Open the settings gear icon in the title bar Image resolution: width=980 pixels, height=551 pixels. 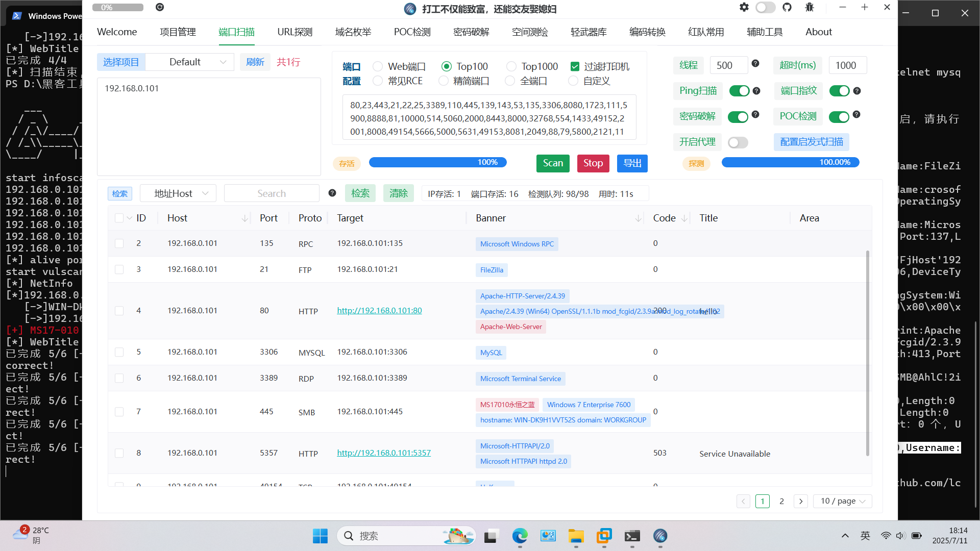point(744,7)
